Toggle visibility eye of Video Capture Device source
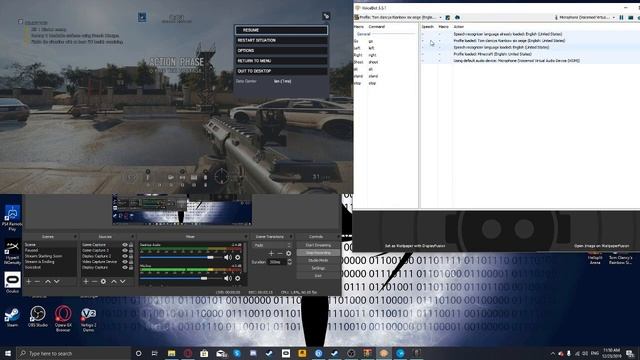Screen dimensions: 640x360 pos(125,262)
